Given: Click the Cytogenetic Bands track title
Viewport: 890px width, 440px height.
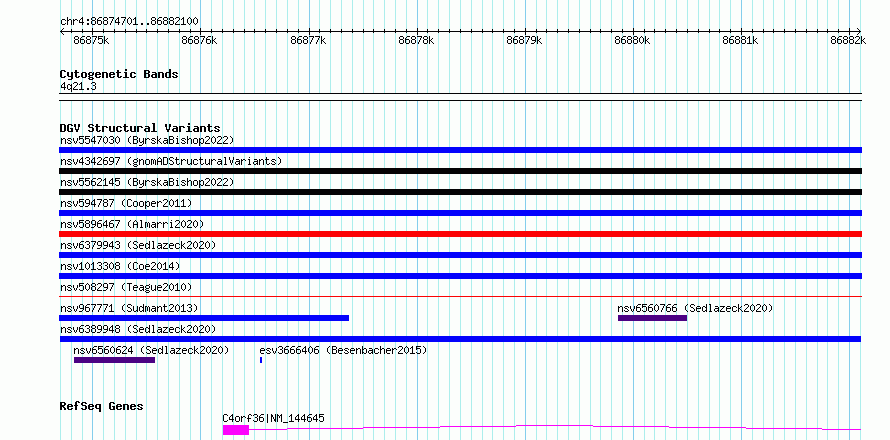Looking at the screenshot, I should [119, 74].
